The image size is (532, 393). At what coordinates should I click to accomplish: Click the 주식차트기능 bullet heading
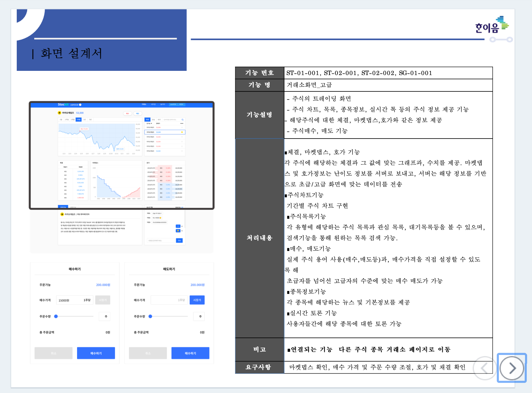coord(304,195)
